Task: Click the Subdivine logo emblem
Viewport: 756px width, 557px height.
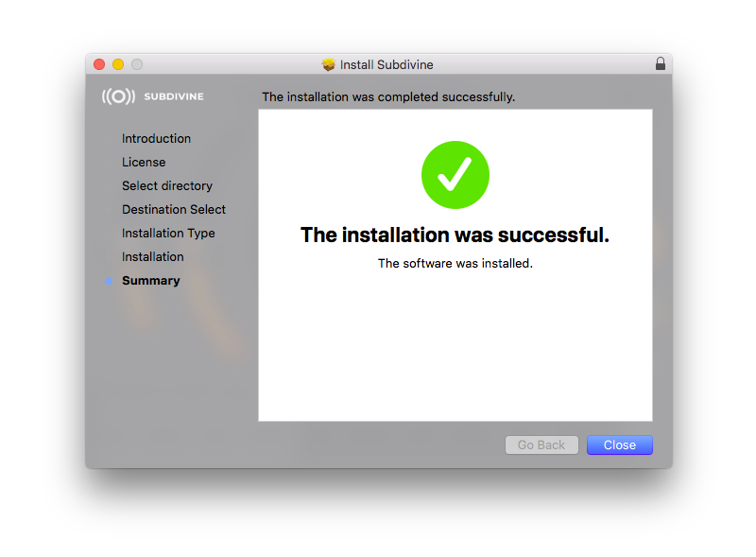Action: click(x=118, y=96)
